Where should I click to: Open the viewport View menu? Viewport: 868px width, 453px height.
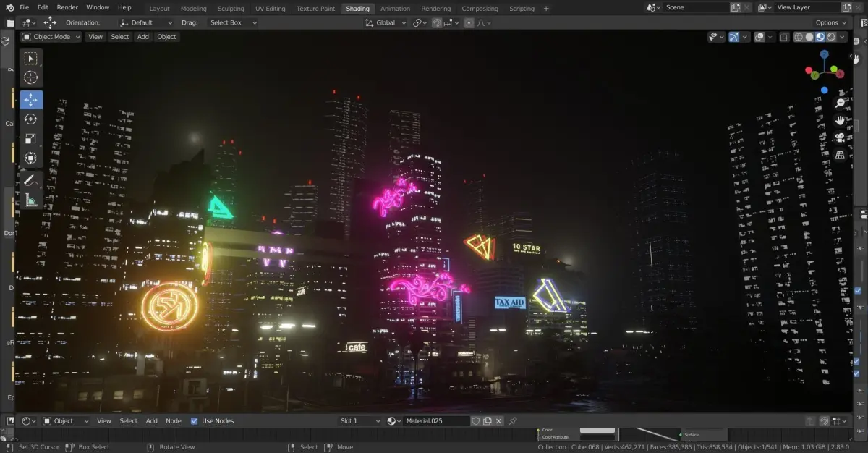(95, 36)
